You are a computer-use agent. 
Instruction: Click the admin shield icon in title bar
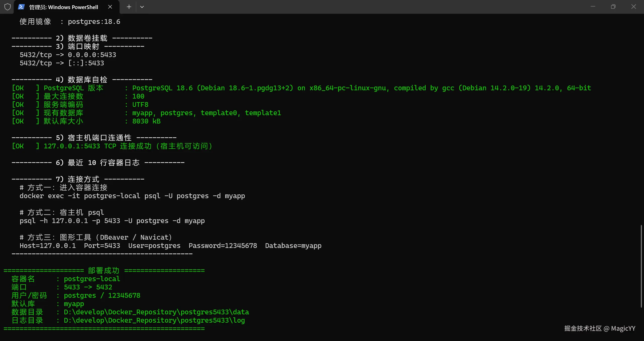8,7
